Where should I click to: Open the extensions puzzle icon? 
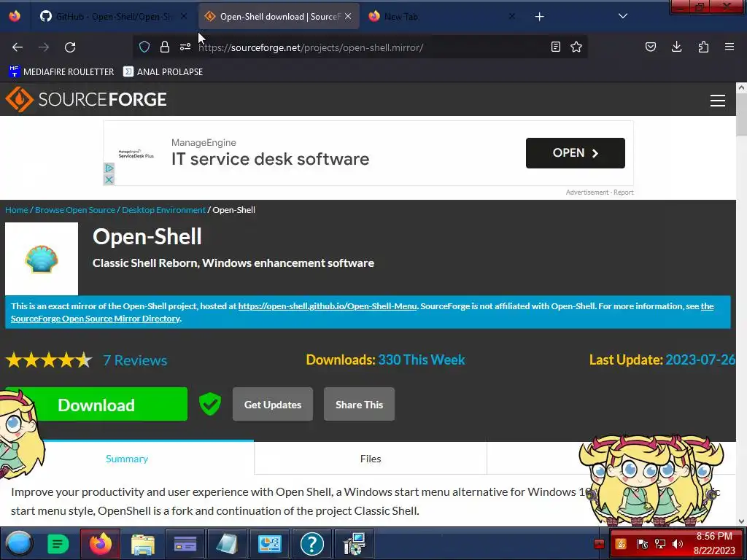pos(703,47)
